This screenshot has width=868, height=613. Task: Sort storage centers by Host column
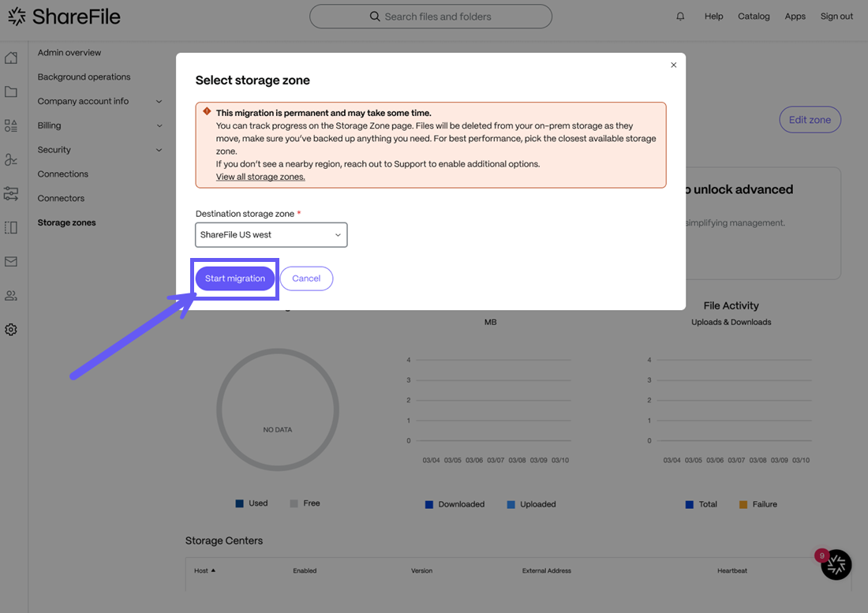click(x=204, y=570)
